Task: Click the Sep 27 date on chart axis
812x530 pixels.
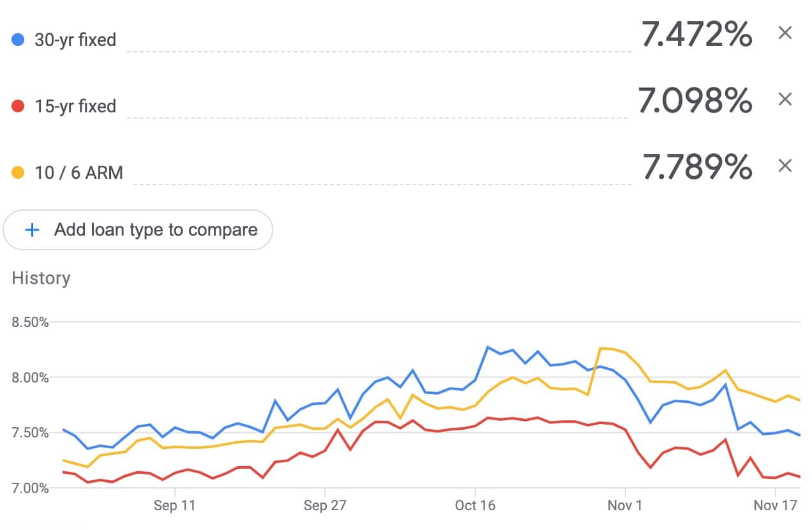Action: click(x=324, y=506)
